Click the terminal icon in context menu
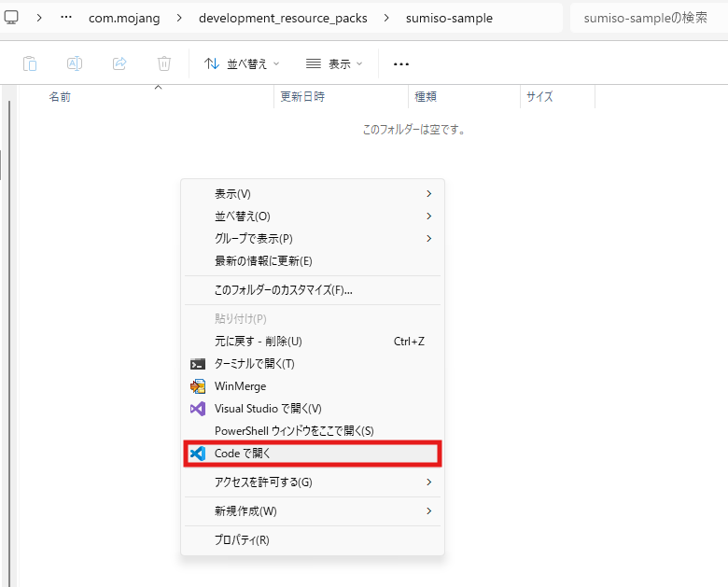 198,364
